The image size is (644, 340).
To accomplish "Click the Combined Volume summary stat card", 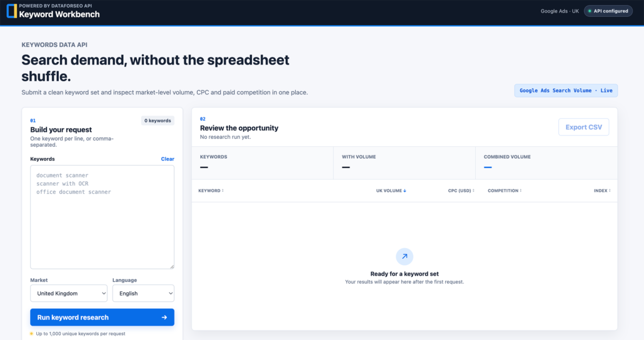I will coord(546,163).
